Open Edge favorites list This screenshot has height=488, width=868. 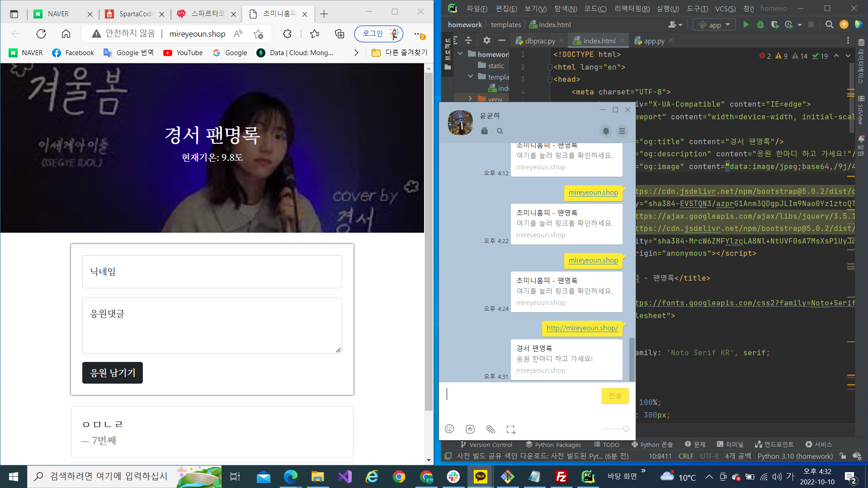click(315, 33)
